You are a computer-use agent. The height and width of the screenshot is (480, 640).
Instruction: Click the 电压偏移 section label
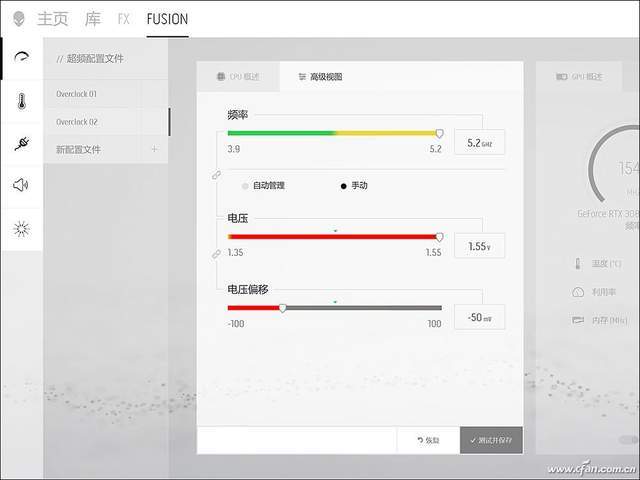[248, 289]
